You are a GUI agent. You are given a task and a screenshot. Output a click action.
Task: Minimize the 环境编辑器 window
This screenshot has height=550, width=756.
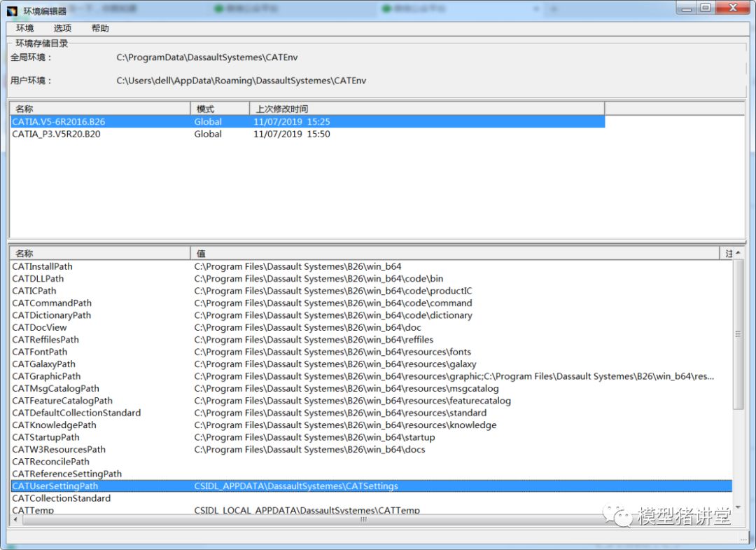(687, 8)
